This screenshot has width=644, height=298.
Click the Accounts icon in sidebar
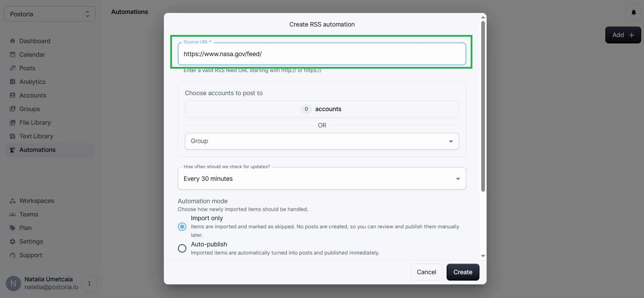13,95
